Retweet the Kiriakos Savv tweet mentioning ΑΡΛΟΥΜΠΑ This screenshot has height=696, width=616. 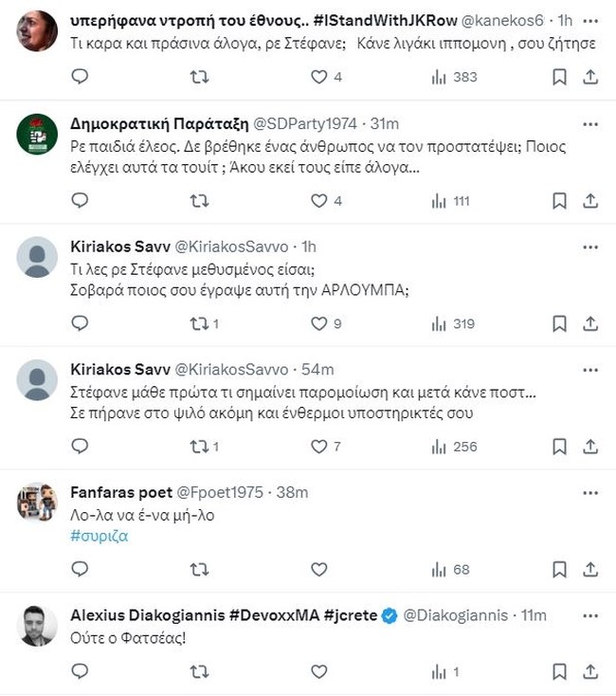(199, 323)
